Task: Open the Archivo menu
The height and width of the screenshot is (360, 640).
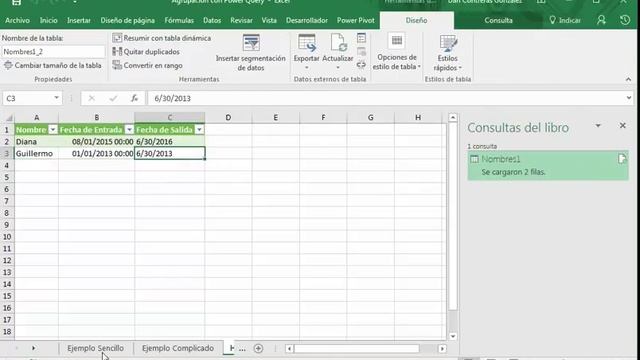Action: point(18,20)
